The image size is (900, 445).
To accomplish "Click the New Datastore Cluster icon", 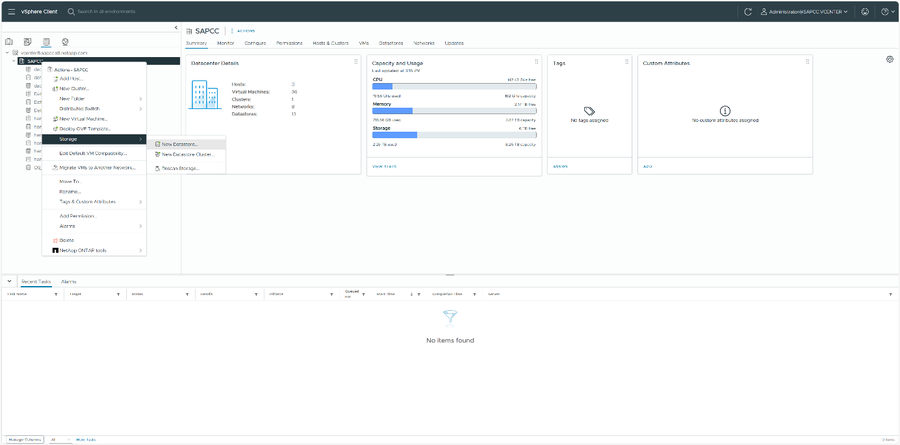I will [x=157, y=154].
